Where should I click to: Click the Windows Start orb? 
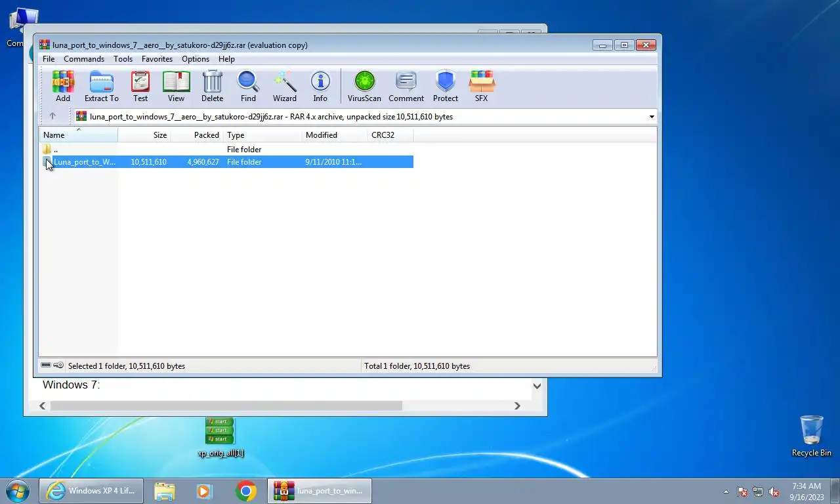click(x=18, y=491)
